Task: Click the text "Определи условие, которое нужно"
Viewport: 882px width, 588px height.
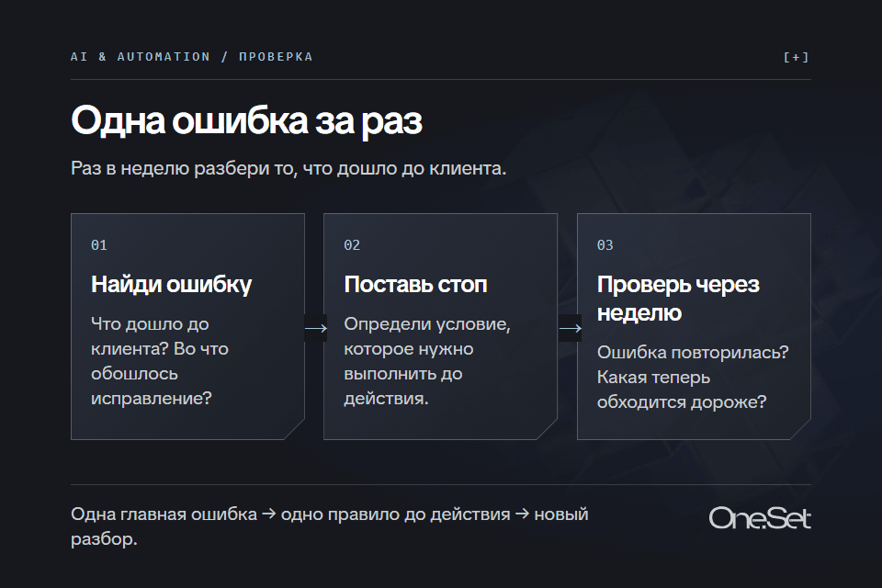Action: (427, 336)
